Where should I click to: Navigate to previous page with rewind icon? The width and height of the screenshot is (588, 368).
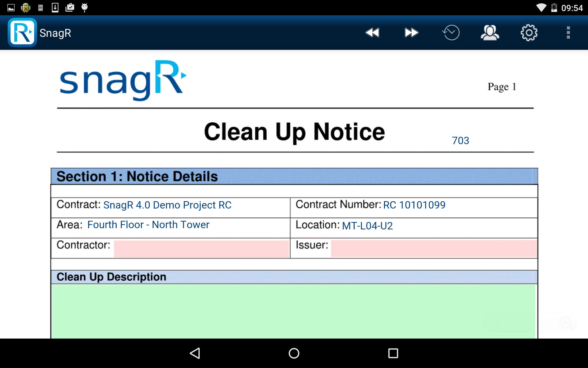tap(372, 32)
